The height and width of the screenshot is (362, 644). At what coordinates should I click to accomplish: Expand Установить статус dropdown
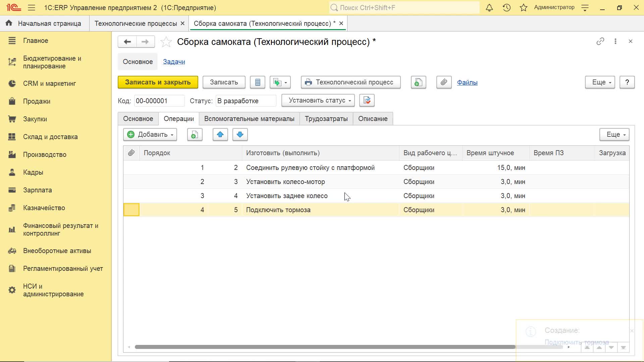[318, 101]
